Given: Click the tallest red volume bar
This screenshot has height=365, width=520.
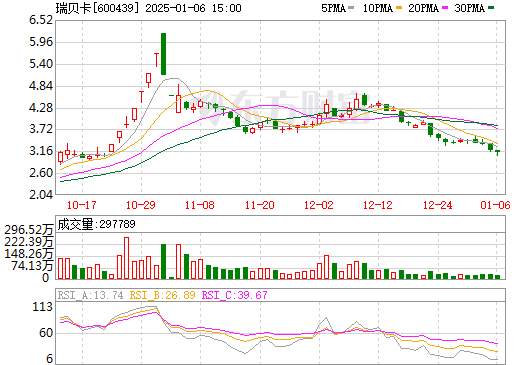Looking at the screenshot, I should click(126, 258).
